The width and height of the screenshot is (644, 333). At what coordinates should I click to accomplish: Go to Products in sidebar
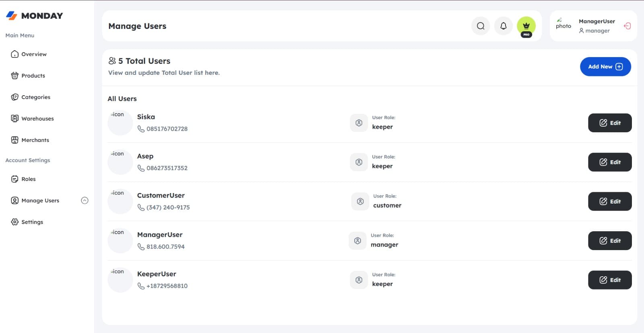pos(28,76)
